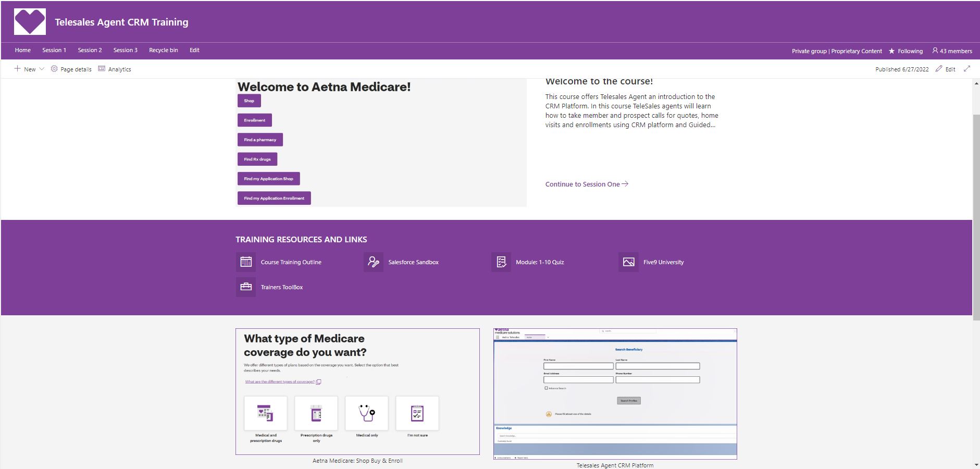Expand page with the diagonal arrows icon
Viewport: 980px width, 469px height.
pos(967,69)
